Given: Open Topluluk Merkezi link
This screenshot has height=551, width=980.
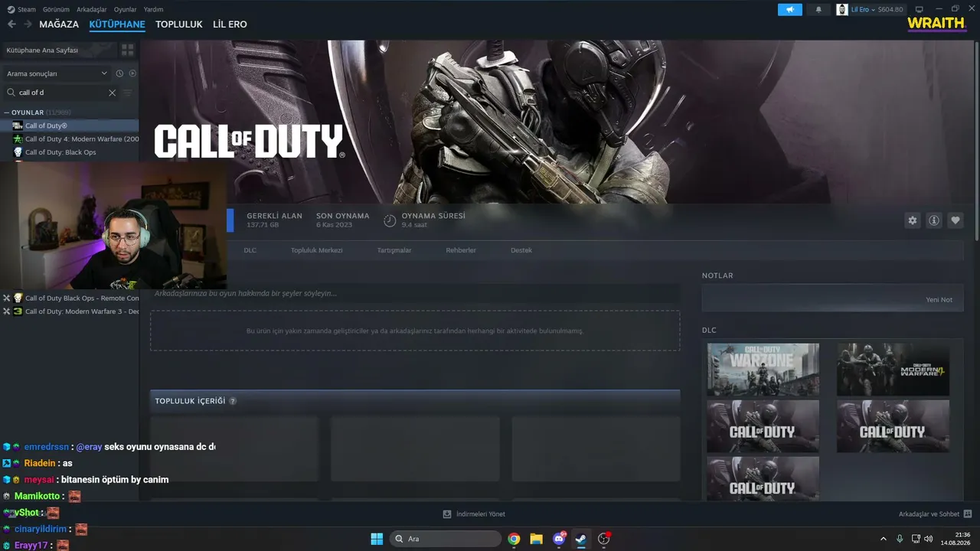Looking at the screenshot, I should (x=317, y=250).
